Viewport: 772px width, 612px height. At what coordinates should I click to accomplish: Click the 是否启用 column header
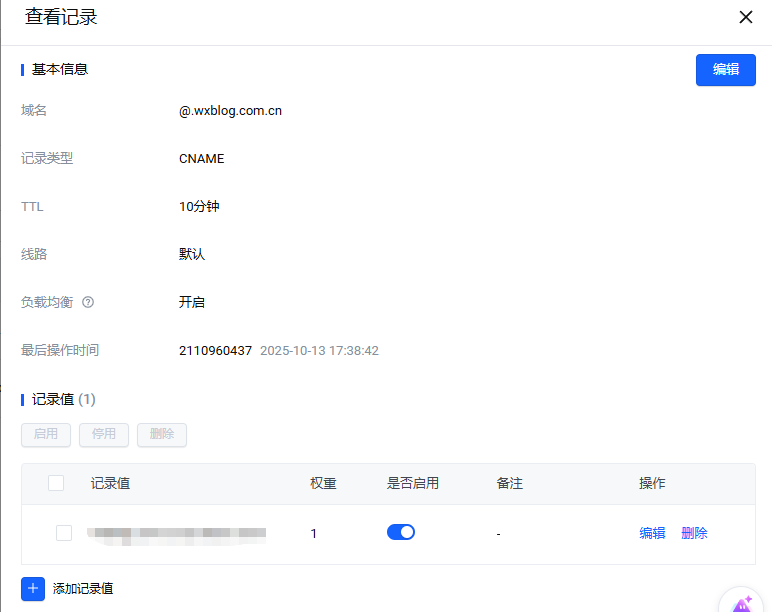413,483
